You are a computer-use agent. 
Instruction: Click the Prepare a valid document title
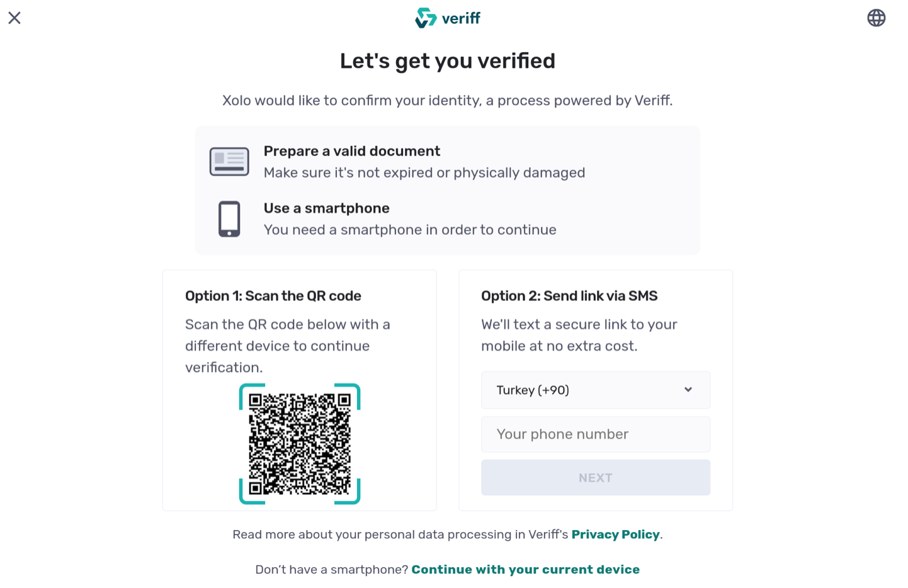click(x=352, y=151)
